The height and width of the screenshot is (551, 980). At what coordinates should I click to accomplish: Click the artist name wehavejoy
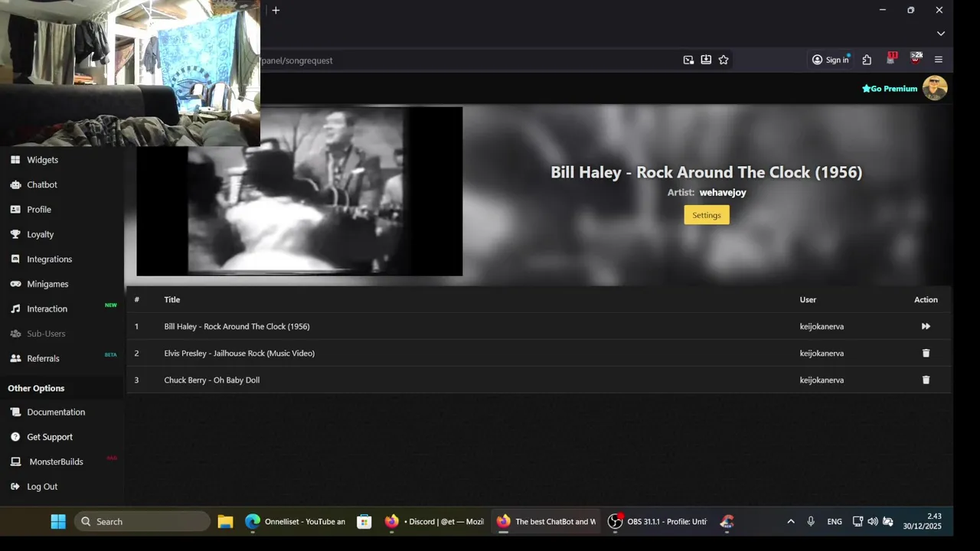(x=722, y=193)
